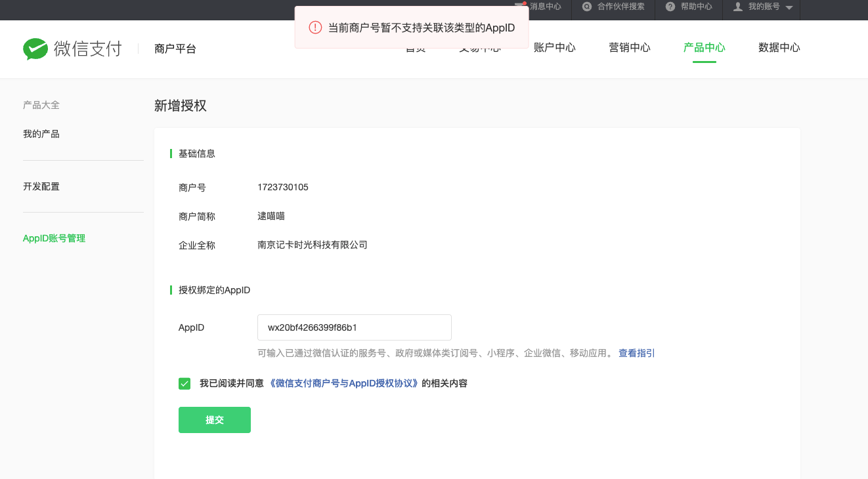Select 开发配置 in the sidebar
Image resolution: width=868 pixels, height=479 pixels.
[x=41, y=186]
